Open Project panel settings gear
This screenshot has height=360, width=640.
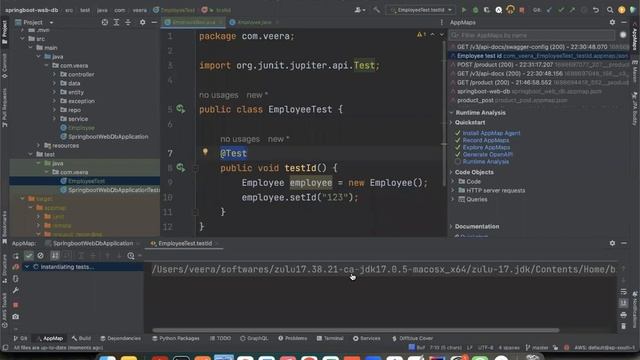142,22
